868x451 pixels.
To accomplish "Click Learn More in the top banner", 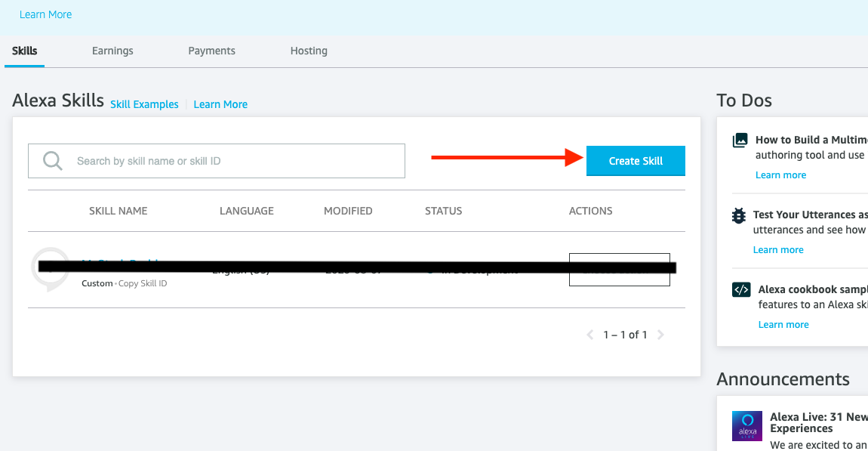I will coord(45,14).
